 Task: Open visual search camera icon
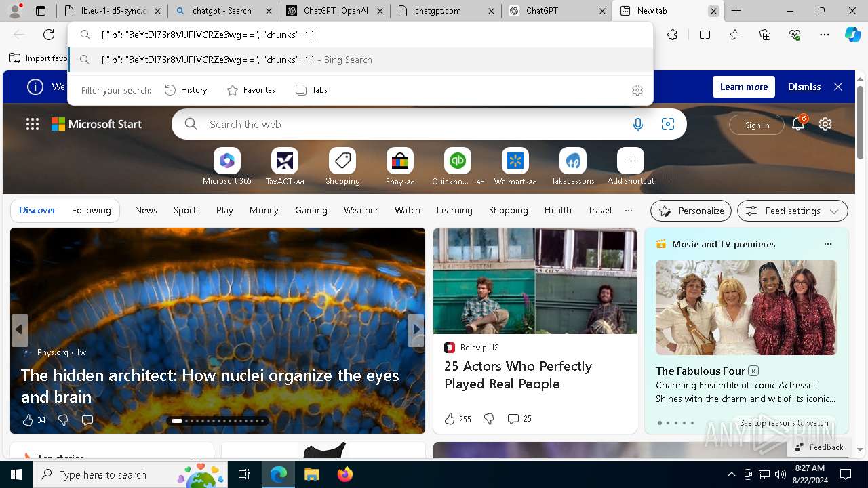point(668,124)
